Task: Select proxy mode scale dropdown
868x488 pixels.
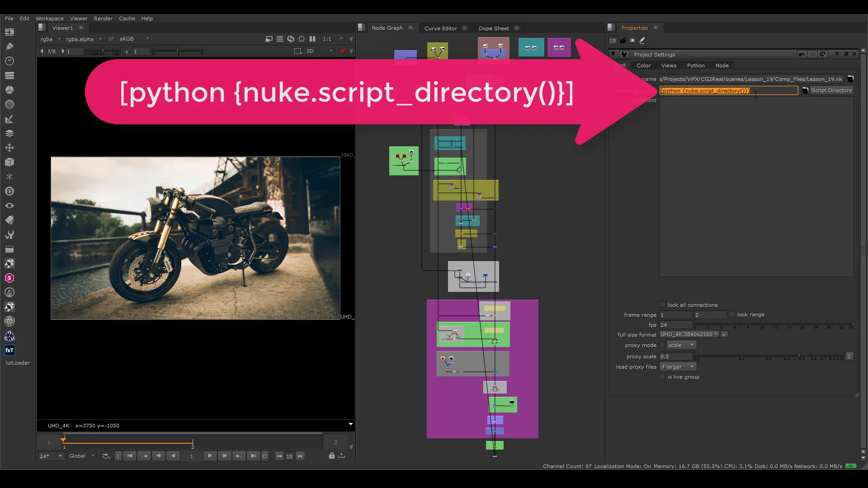Action: [x=681, y=345]
